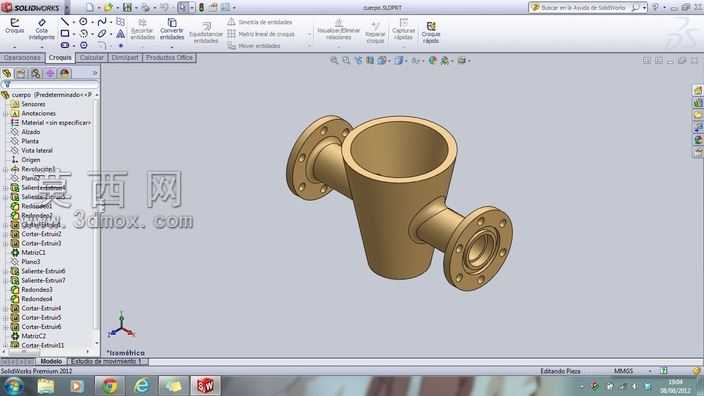Click the Convertir entidades tool
This screenshot has height=396, width=704.
(172, 29)
